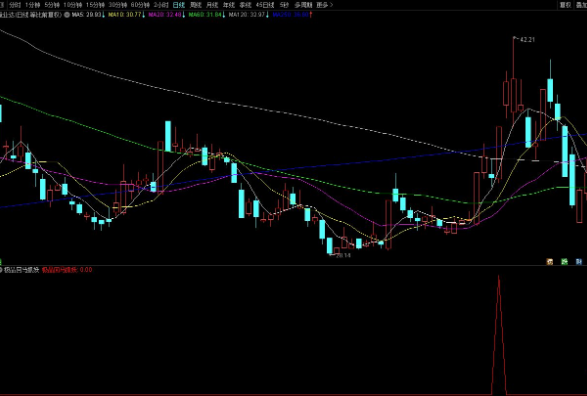Viewport: 587px width, 396px height.
Task: Click the 42.21 high price marker
Action: [x=527, y=39]
